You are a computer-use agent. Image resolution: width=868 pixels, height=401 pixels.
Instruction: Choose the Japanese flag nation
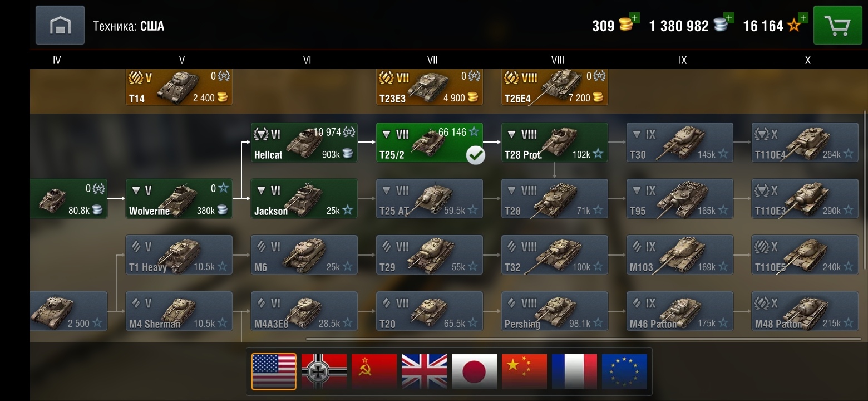click(474, 371)
